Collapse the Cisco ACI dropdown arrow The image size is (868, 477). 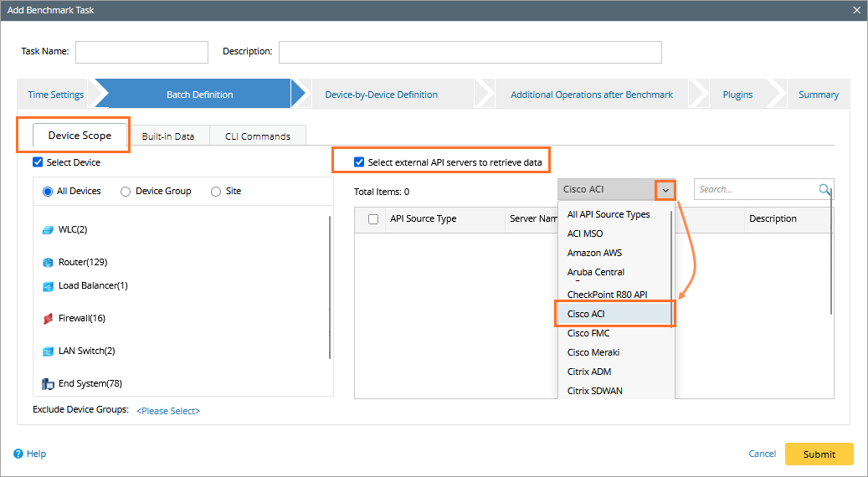tap(665, 190)
